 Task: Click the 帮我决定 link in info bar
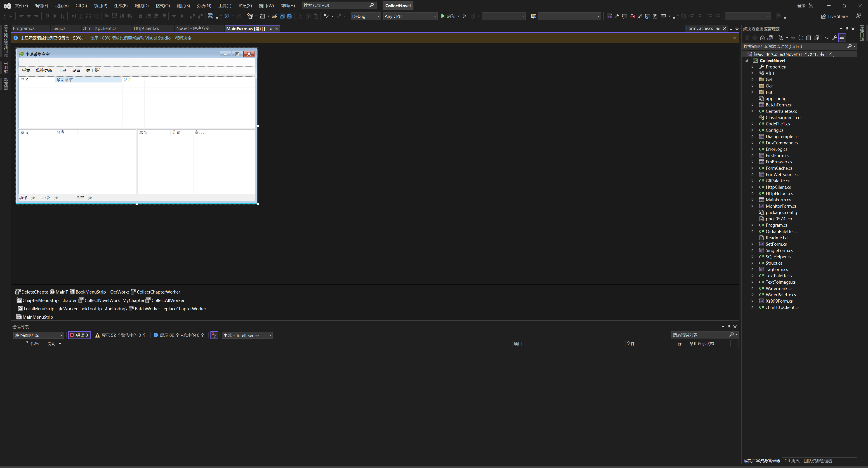coord(183,38)
